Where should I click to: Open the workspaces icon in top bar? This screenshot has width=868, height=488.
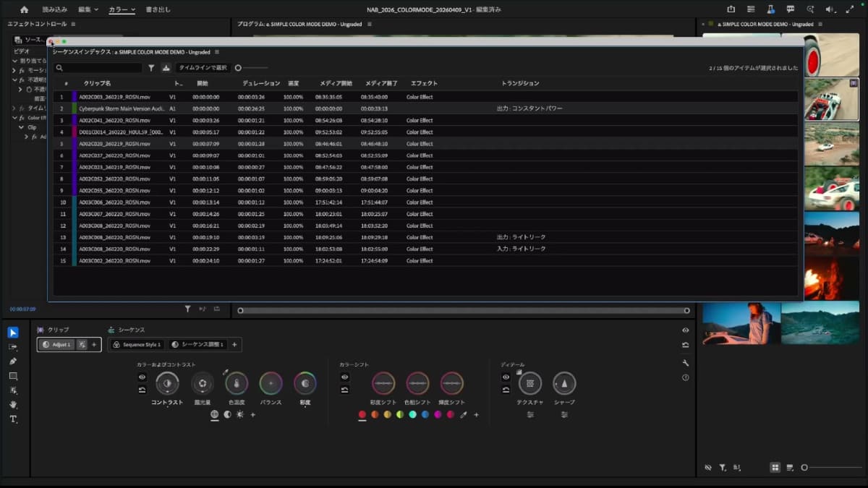pyautogui.click(x=751, y=9)
